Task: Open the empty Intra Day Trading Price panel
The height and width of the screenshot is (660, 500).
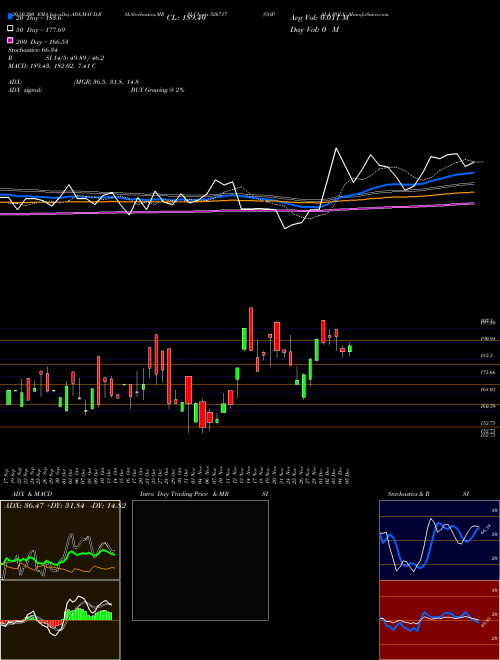Action: 200,560
